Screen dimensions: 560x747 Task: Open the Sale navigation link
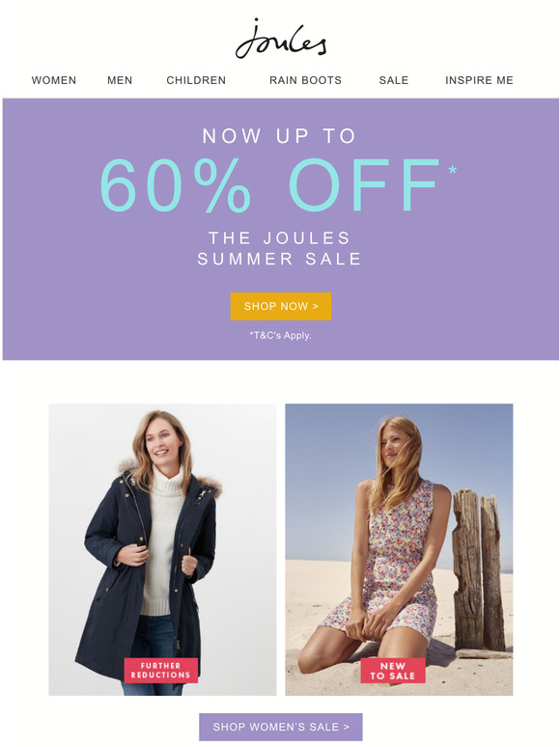click(x=394, y=80)
